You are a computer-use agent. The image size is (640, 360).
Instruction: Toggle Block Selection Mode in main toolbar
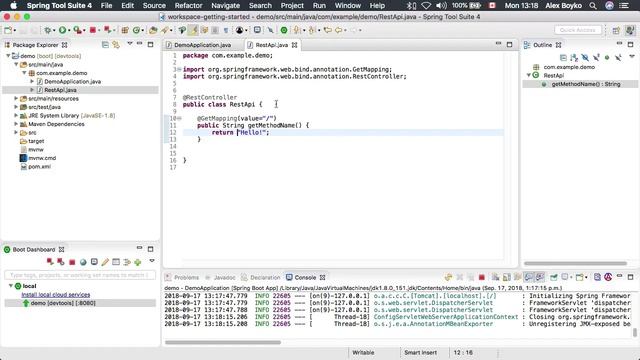pos(215,30)
